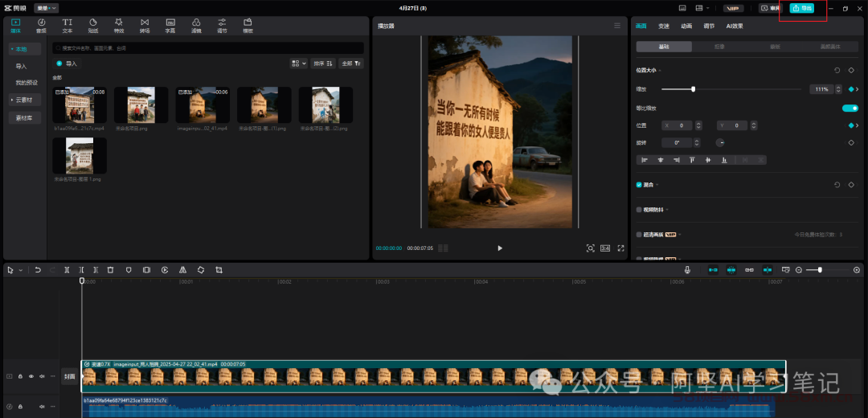Open the 贴纸 stickers panel
The image size is (868, 418).
(93, 26)
